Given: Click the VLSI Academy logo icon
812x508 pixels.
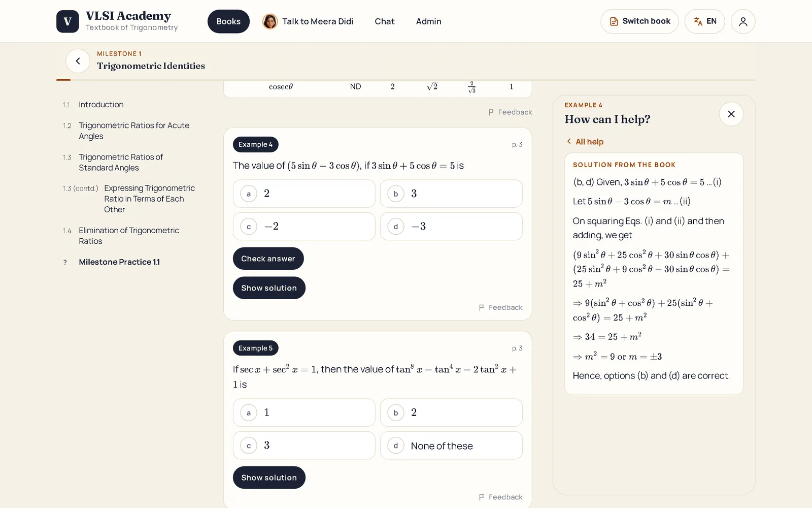Looking at the screenshot, I should 67,21.
